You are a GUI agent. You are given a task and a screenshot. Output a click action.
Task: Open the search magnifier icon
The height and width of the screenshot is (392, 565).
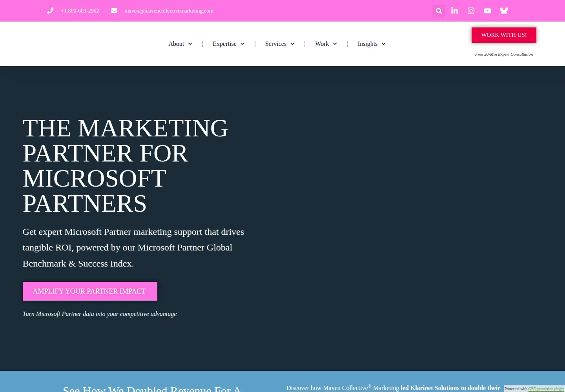[x=439, y=11]
